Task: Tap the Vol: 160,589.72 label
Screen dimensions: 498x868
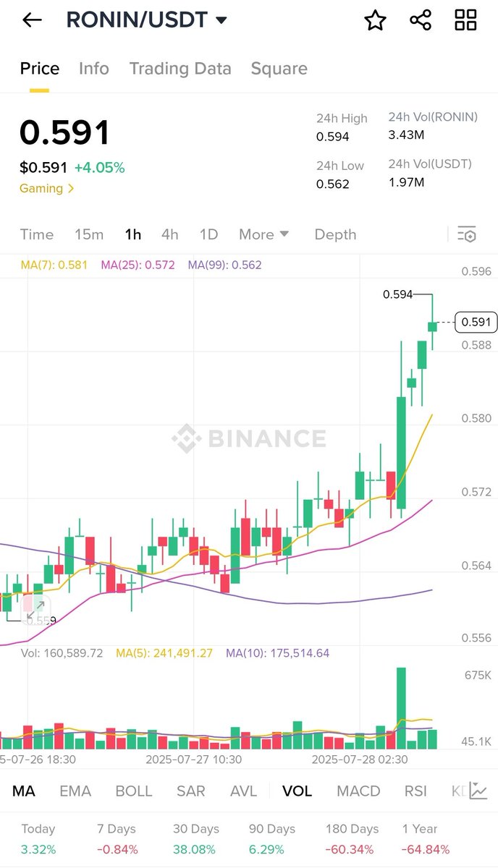Action: click(62, 653)
